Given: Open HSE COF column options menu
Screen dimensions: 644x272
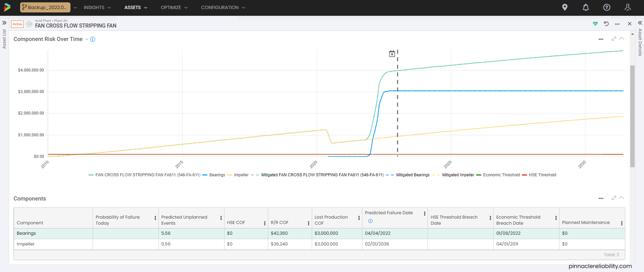Looking at the screenshot, I should pos(264,223).
